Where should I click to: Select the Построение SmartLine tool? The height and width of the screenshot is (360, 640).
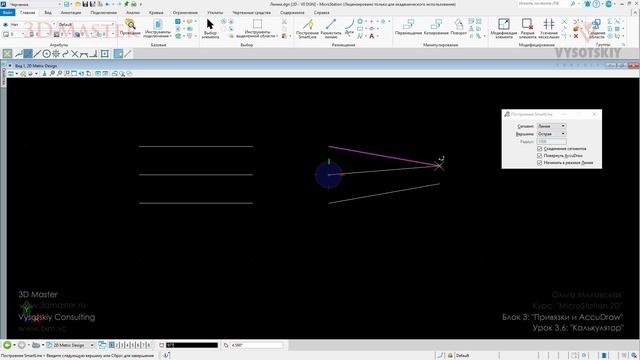coord(307,29)
